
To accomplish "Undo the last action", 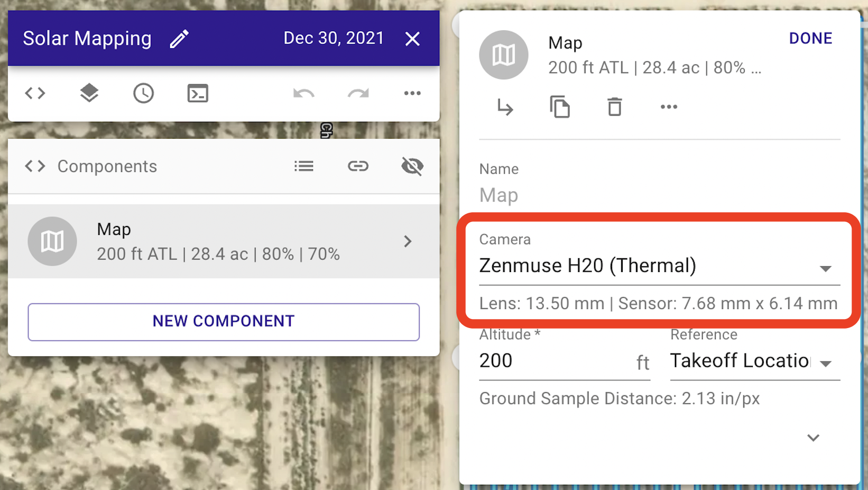I will [304, 94].
